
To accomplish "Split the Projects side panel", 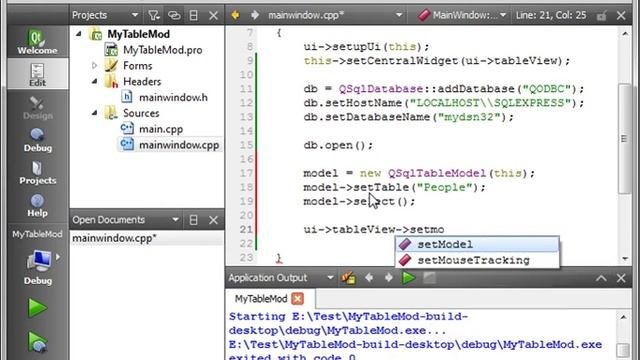I will 193,16.
